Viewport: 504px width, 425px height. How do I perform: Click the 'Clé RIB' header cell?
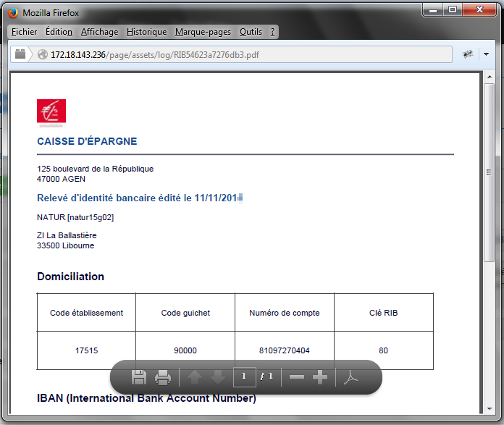384,313
